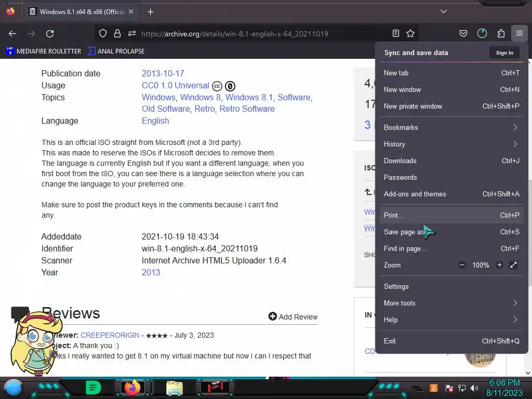Zoom in with the plus button
Viewport: 532px width, 399px height.
click(x=499, y=265)
